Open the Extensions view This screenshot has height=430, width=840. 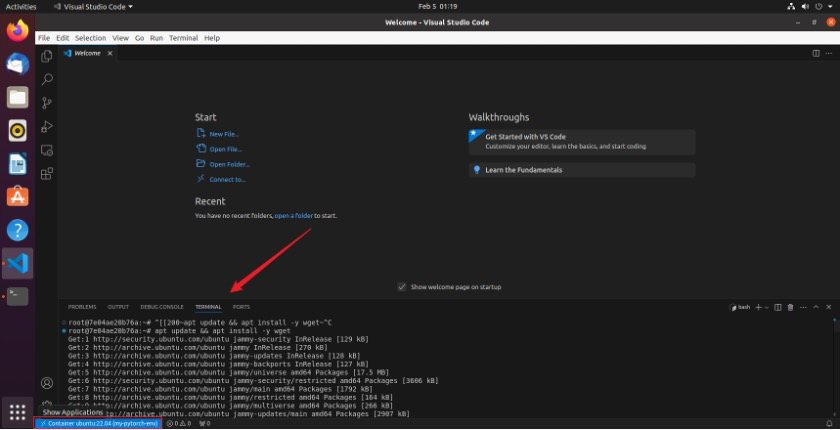pyautogui.click(x=47, y=173)
